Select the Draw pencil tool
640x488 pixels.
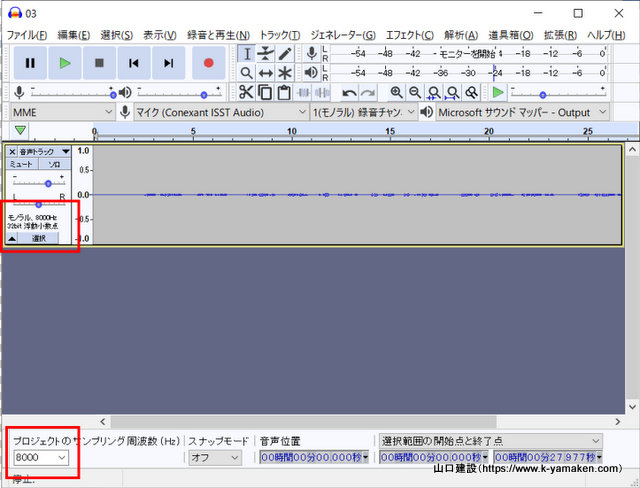tap(285, 53)
